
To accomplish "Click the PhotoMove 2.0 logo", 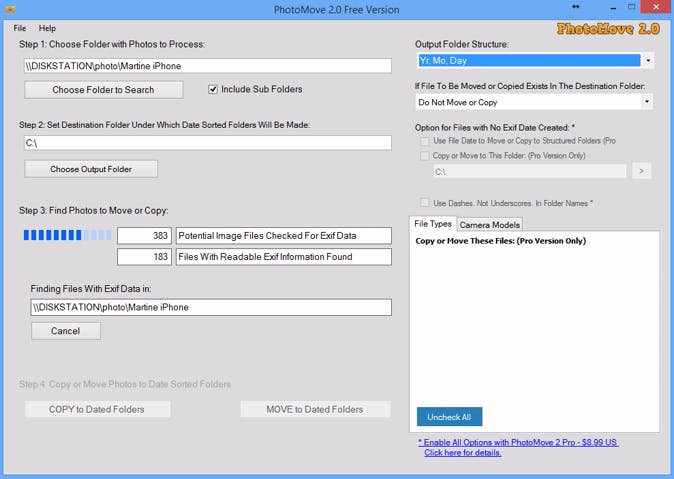I will [x=608, y=29].
